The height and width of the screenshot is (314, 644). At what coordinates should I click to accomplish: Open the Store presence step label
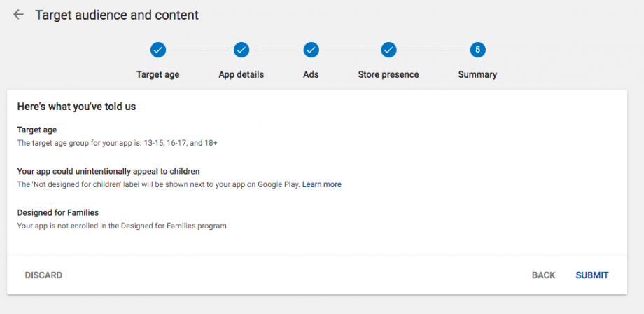(x=388, y=74)
